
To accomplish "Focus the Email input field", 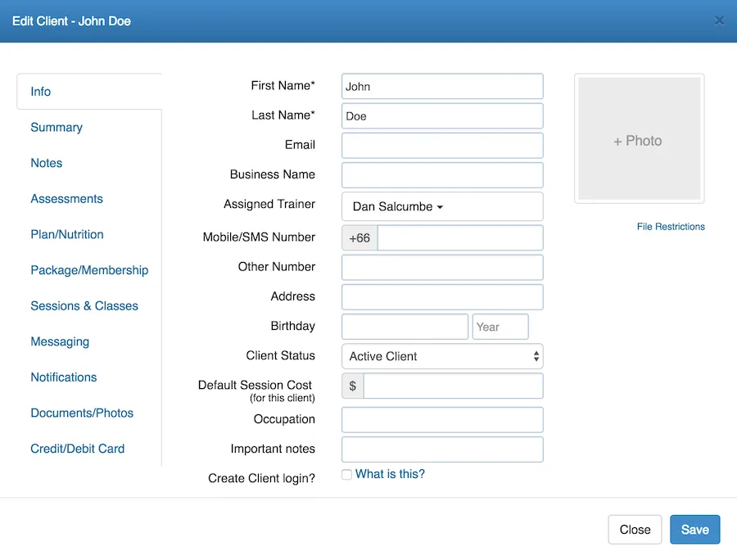I will click(x=442, y=146).
